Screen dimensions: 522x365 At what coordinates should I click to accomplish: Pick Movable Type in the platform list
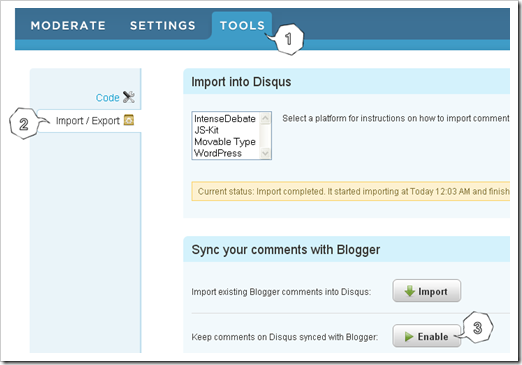[225, 142]
